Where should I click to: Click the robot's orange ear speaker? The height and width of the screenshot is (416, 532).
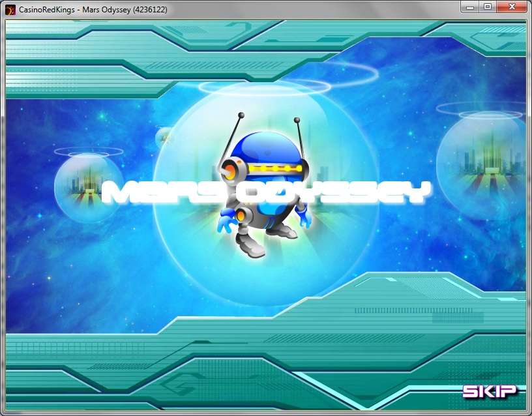(230, 171)
